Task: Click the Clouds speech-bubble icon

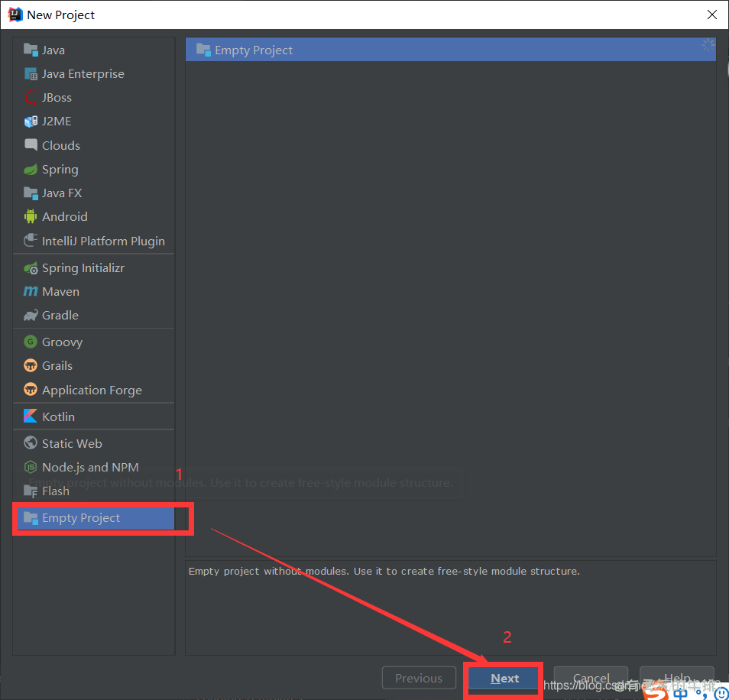Action: click(31, 145)
